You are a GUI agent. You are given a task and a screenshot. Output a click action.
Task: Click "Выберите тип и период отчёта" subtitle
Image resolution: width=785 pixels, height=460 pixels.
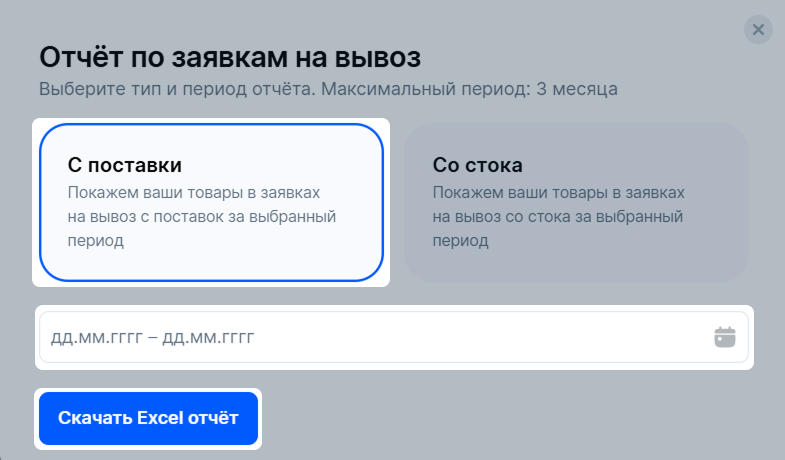coord(177,89)
